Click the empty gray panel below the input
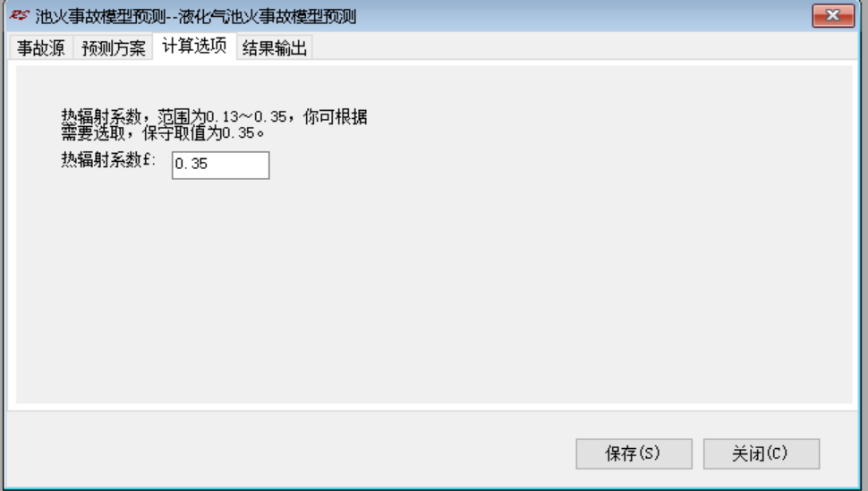The width and height of the screenshot is (868, 491). pyautogui.click(x=434, y=288)
